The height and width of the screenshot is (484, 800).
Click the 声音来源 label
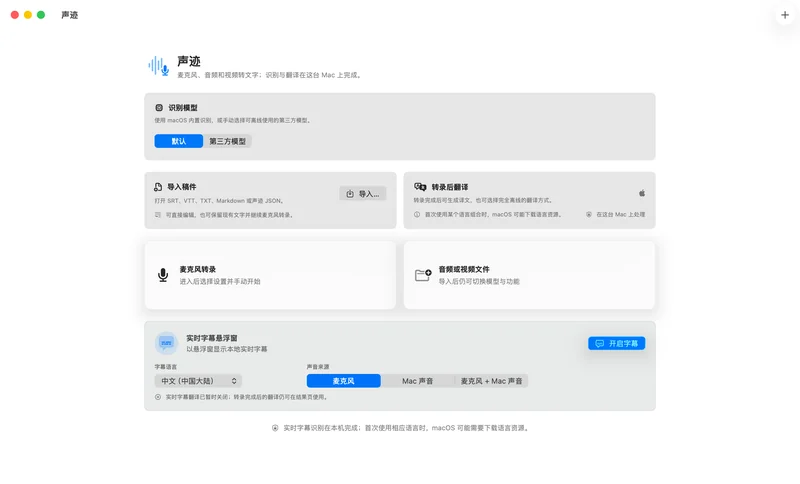pos(318,367)
